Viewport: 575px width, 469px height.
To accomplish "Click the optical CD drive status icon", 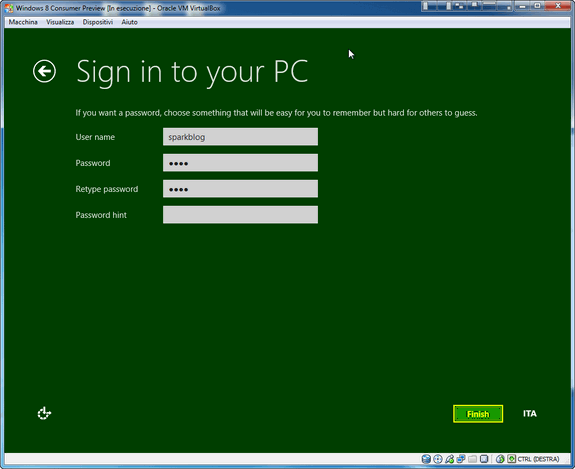I will click(438, 459).
